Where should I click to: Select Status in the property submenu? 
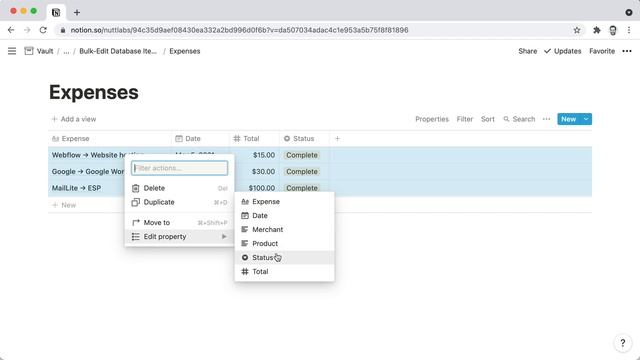(x=284, y=258)
